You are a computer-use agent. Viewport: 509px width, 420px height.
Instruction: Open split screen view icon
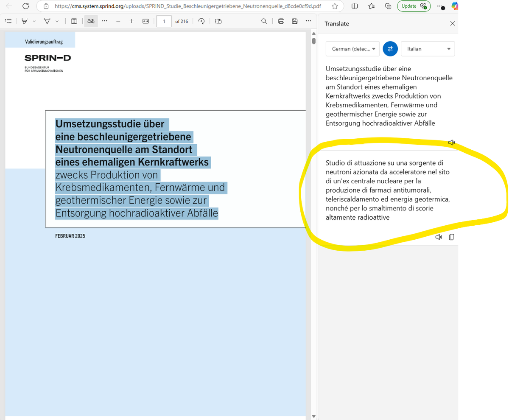pyautogui.click(x=355, y=6)
